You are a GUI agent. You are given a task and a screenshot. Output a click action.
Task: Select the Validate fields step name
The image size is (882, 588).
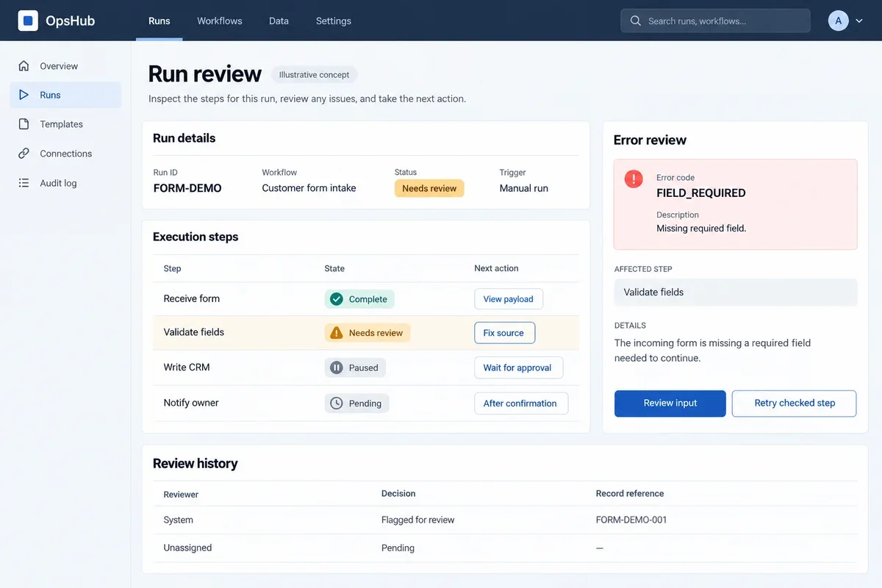pos(194,332)
